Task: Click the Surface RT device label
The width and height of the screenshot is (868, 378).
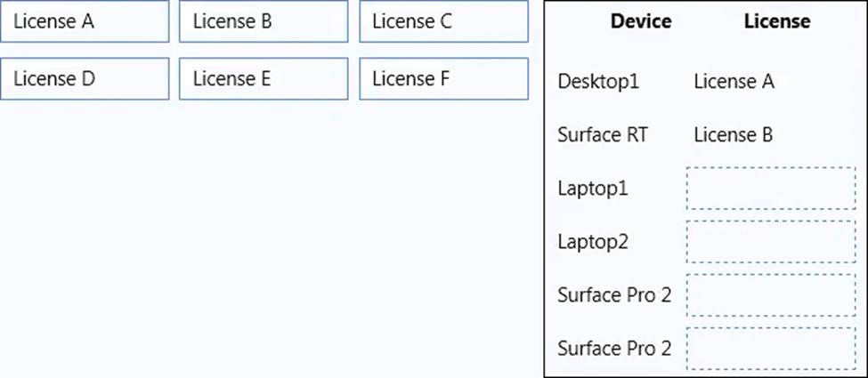Action: (603, 135)
